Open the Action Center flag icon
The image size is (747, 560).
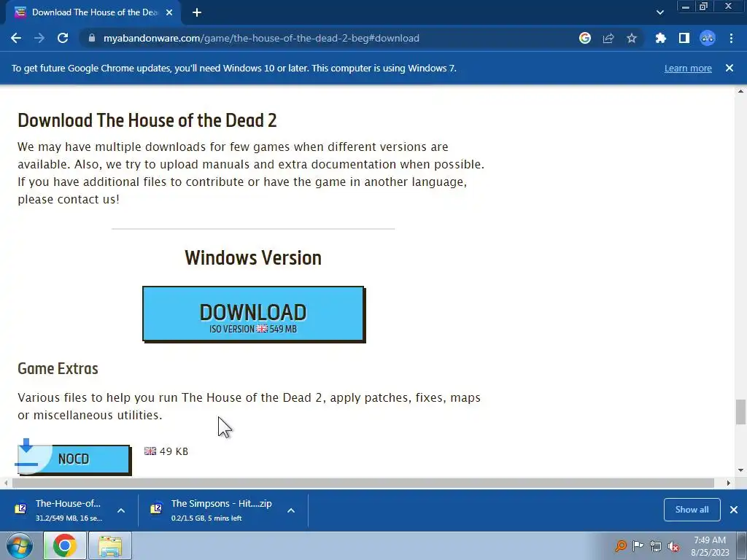tap(638, 545)
